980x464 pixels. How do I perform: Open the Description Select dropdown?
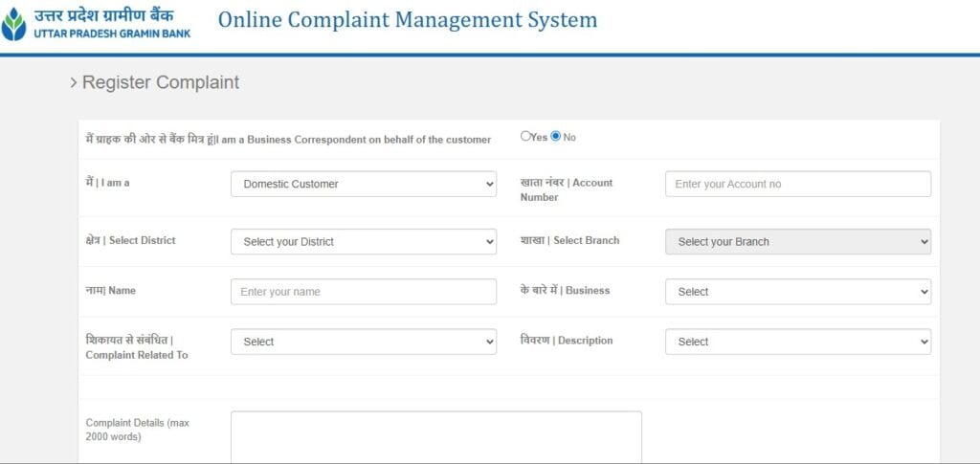(798, 342)
